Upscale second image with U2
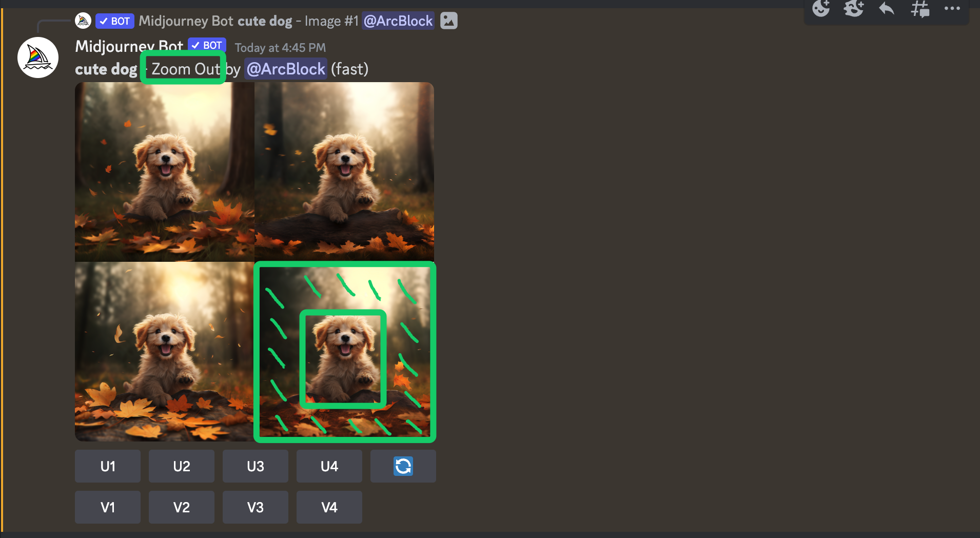This screenshot has height=538, width=980. tap(182, 466)
